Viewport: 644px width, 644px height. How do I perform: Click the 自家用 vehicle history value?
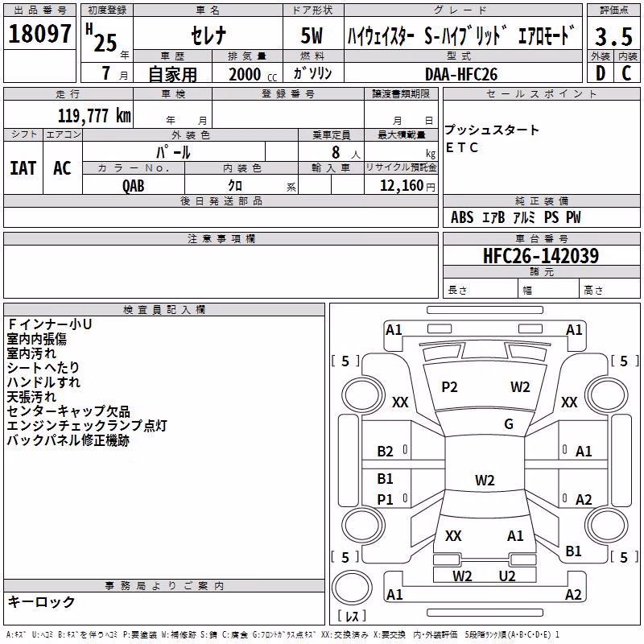point(172,74)
